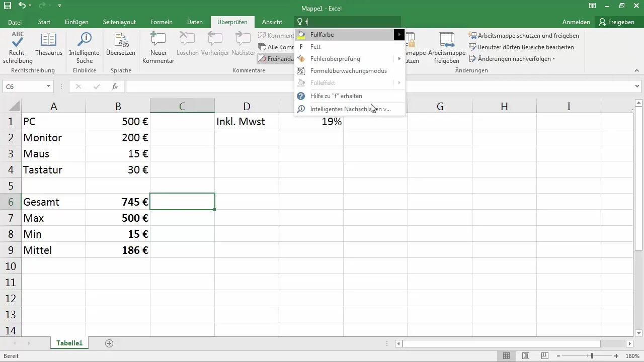The width and height of the screenshot is (644, 362).
Task: Expand the Fehlerüberprüfung submenu arrow
Action: (399, 59)
